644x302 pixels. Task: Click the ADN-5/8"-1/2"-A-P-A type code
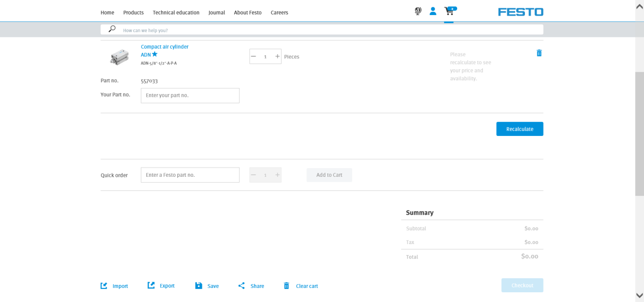pos(159,63)
